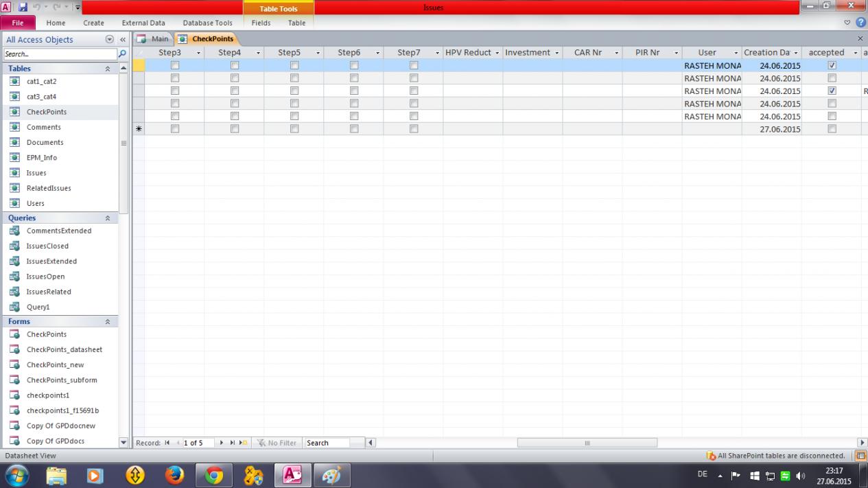868x488 pixels.
Task: Switch to the Home ribbon tab
Action: [x=56, y=23]
